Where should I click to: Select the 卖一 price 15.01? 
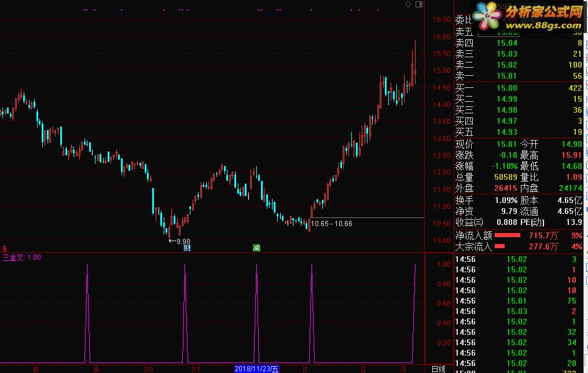(507, 76)
